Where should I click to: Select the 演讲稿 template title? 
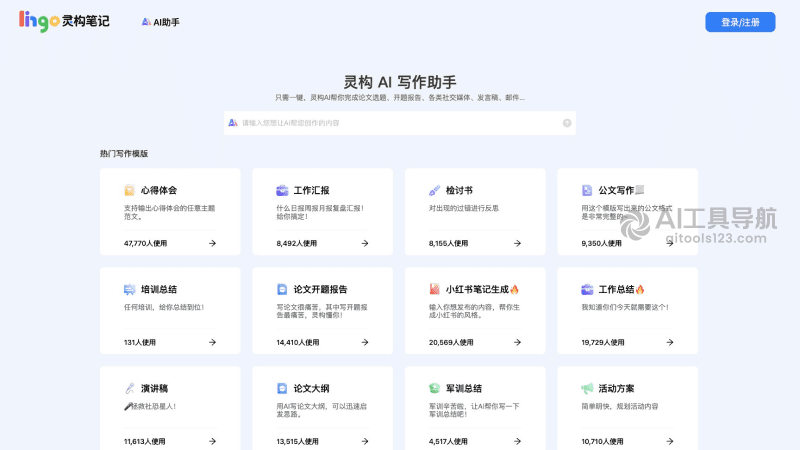tap(154, 388)
